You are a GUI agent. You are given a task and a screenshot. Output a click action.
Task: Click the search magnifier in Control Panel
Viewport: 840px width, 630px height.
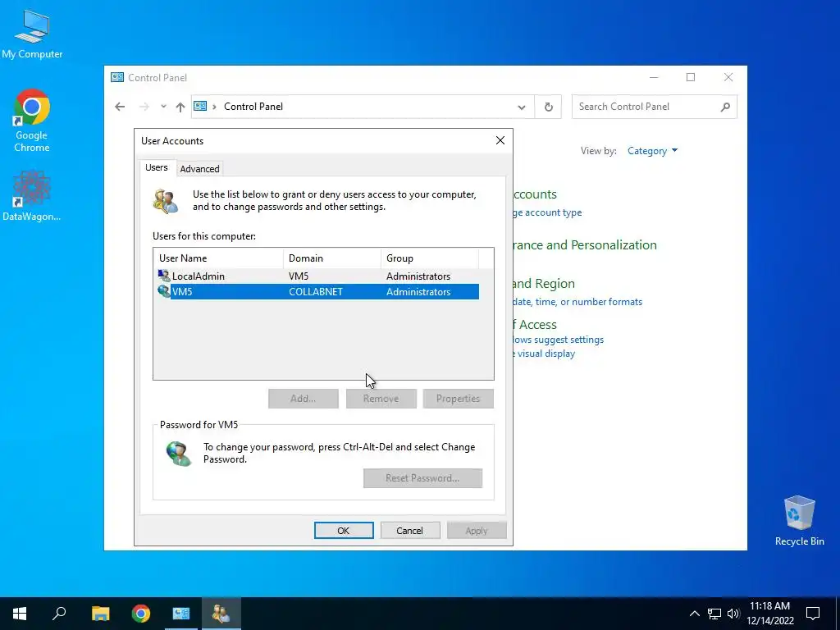[x=725, y=107]
